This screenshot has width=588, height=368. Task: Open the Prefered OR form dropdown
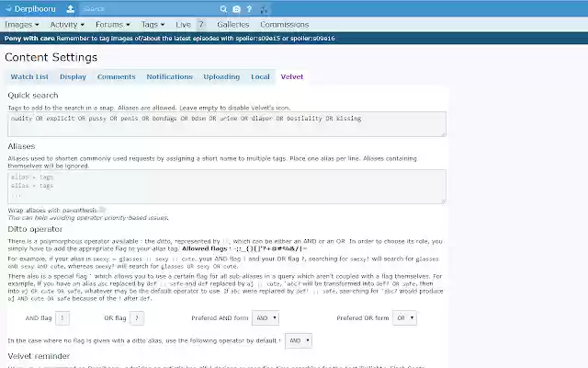404,318
